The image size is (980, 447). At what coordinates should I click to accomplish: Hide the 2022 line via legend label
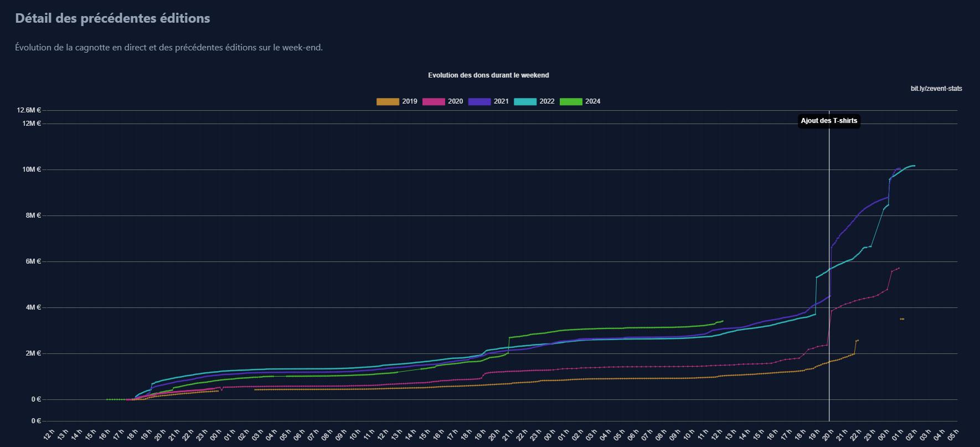(547, 101)
